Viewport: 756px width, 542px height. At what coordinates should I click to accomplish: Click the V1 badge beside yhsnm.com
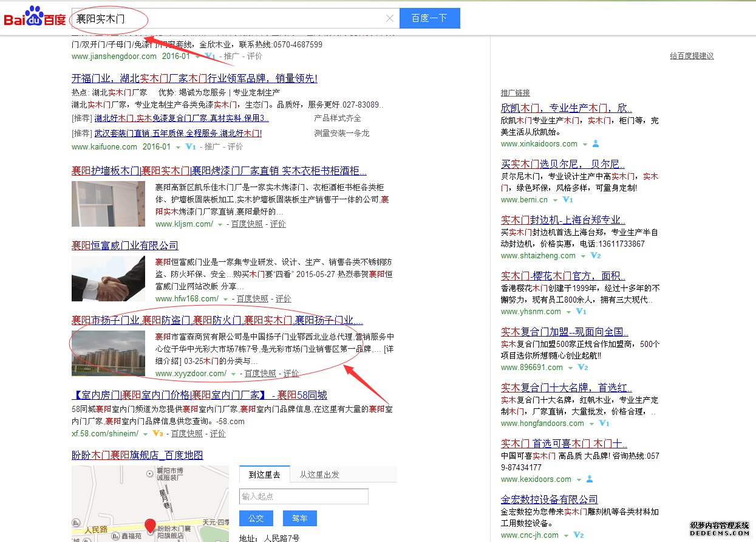coord(581,311)
